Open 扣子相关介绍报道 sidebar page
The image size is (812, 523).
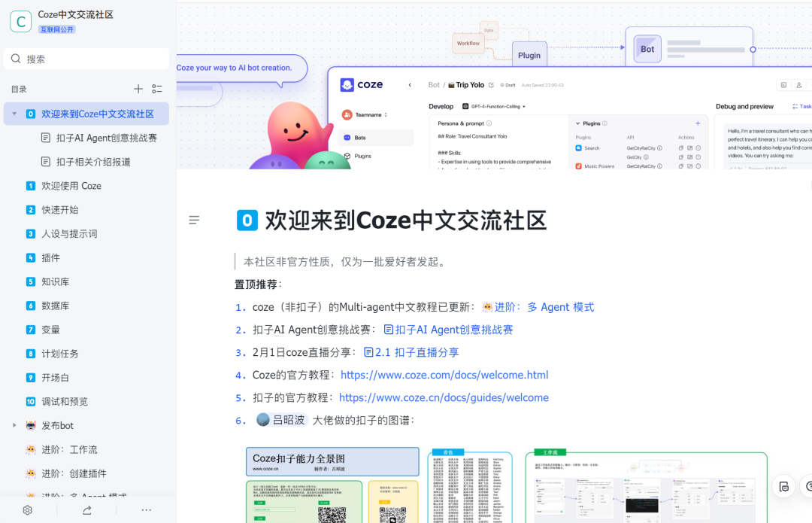[x=93, y=162]
